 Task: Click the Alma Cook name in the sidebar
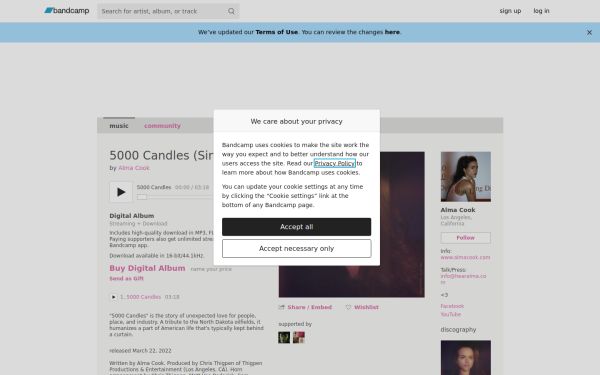458,210
